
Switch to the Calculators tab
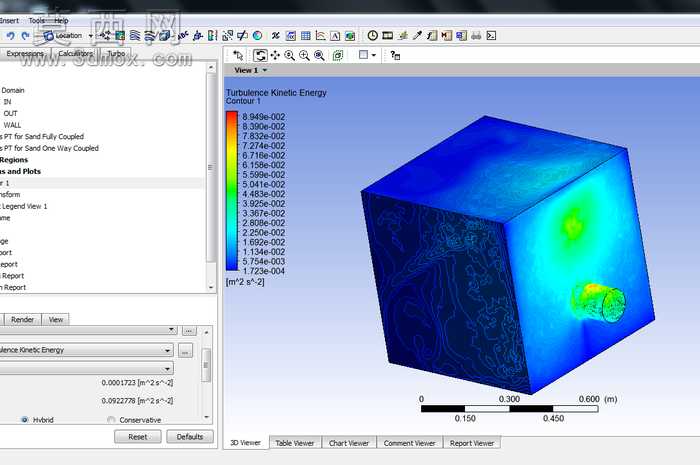76,54
